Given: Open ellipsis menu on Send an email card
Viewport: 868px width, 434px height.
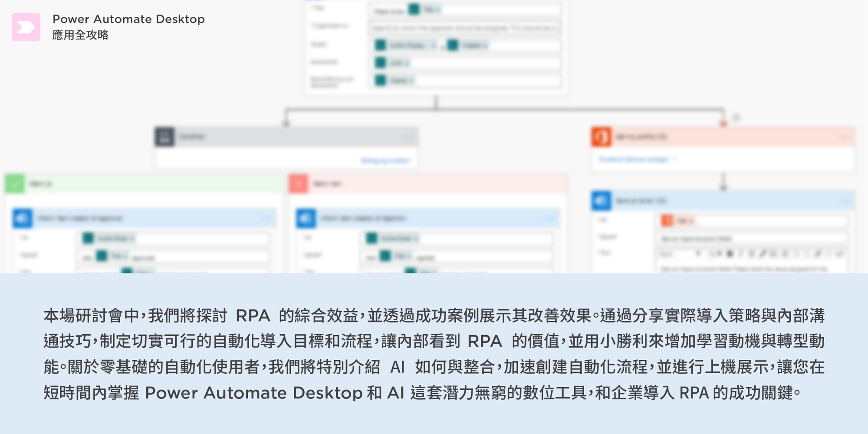Looking at the screenshot, I should tap(845, 201).
